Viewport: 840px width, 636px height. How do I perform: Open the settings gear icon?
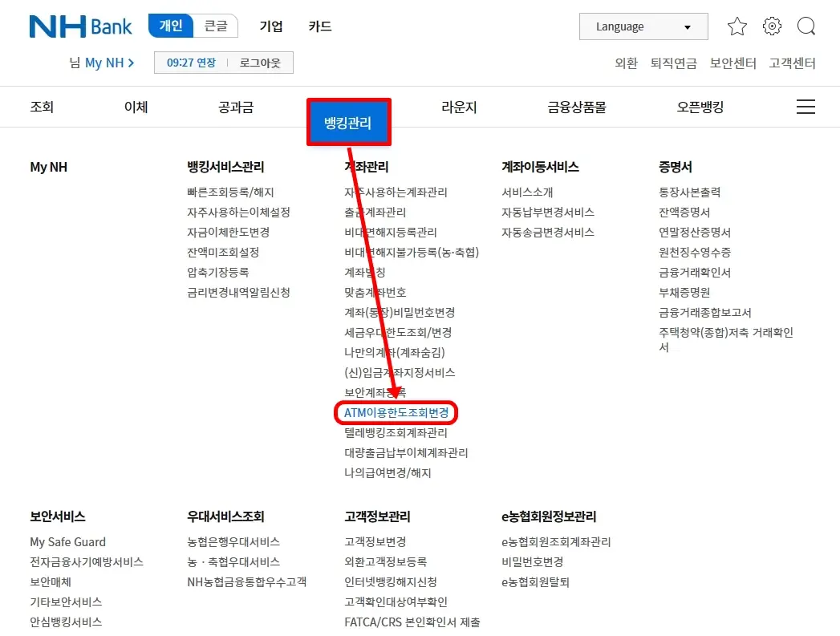coord(771,26)
